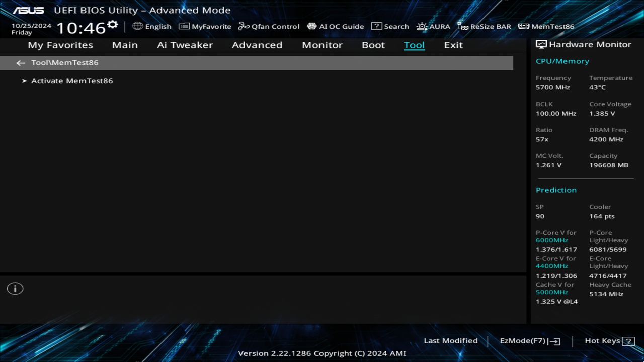
Task: Go back from Tool\MemTest86 breadcrumb
Action: click(20, 62)
